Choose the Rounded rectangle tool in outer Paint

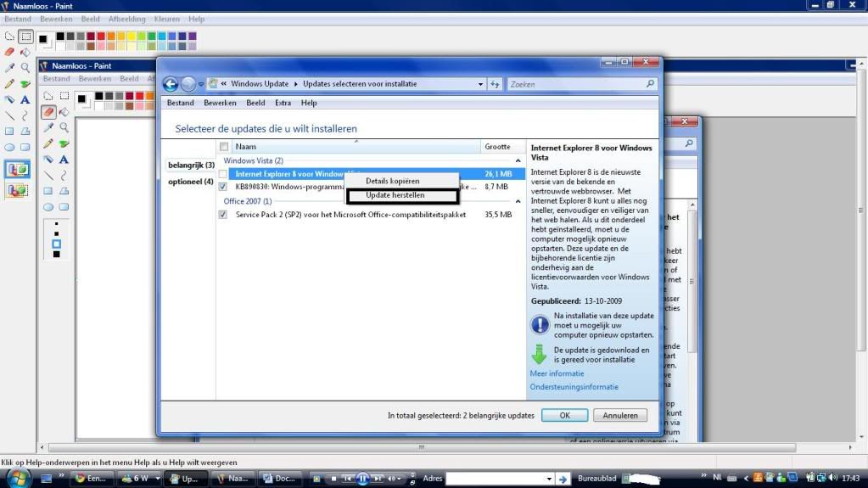[x=25, y=148]
